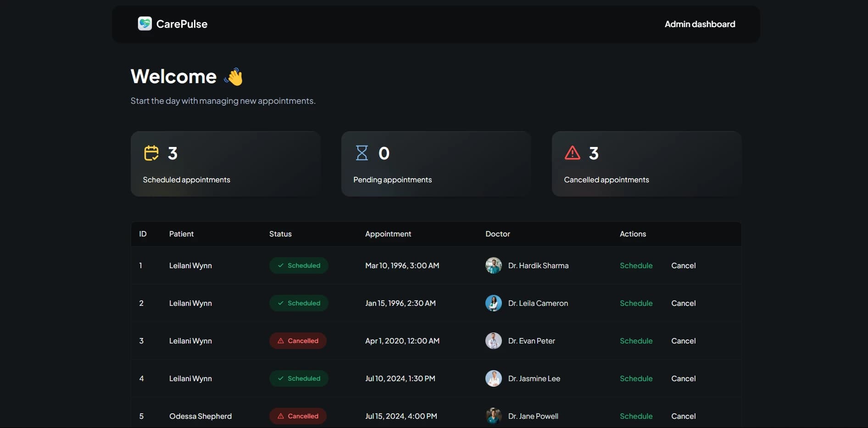
Task: Cancel the Dr. Leila Cameron appointment
Action: pyautogui.click(x=683, y=303)
